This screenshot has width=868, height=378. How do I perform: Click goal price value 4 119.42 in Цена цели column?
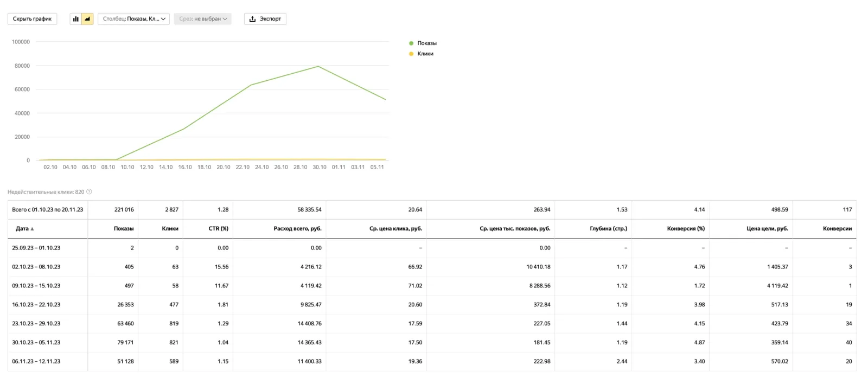777,286
